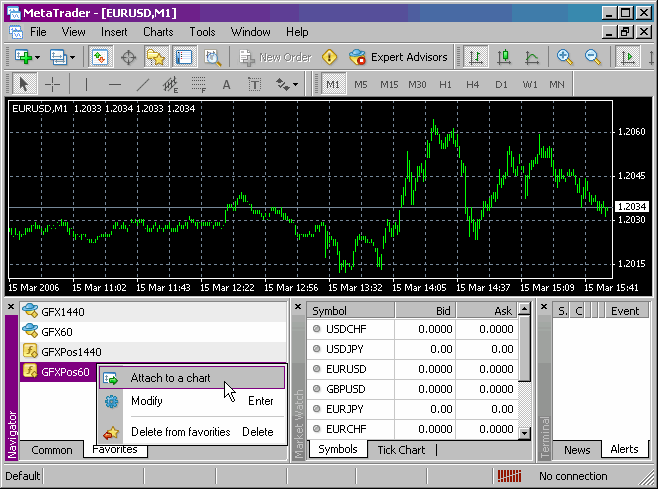The width and height of the screenshot is (658, 489).
Task: Switch to the Tick Chart tab
Action: (x=401, y=450)
